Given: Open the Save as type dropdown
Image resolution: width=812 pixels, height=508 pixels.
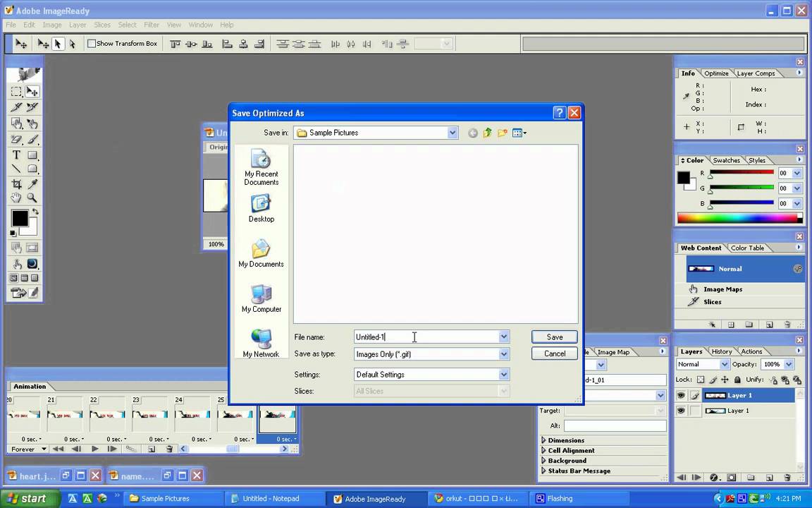Looking at the screenshot, I should (503, 354).
